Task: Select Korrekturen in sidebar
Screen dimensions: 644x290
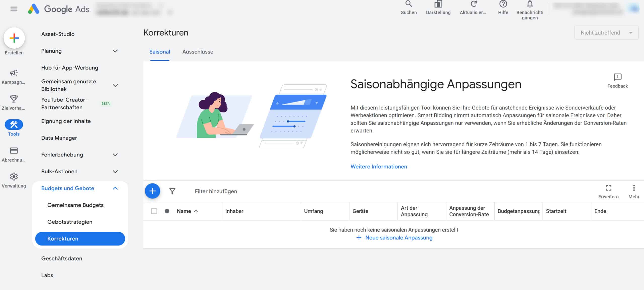Action: tap(80, 239)
